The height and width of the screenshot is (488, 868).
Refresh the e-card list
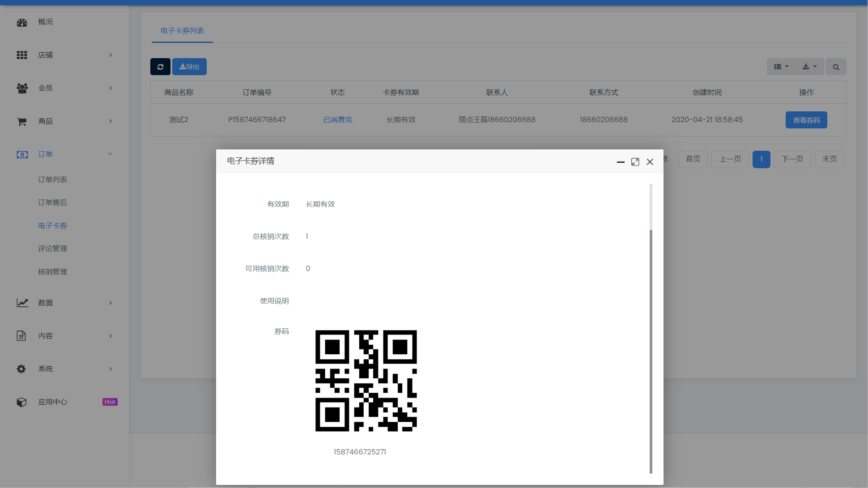click(x=160, y=67)
